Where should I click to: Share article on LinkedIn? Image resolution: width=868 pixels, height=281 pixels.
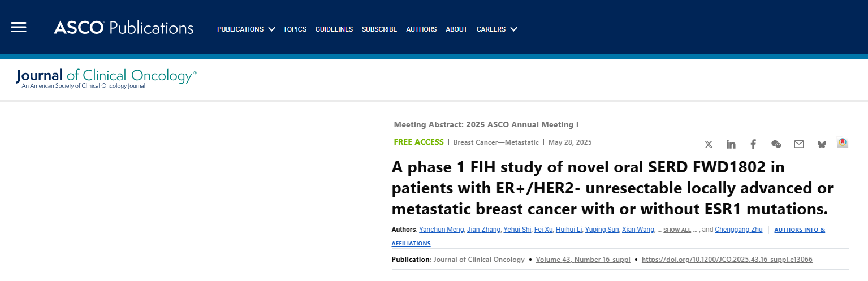[731, 144]
